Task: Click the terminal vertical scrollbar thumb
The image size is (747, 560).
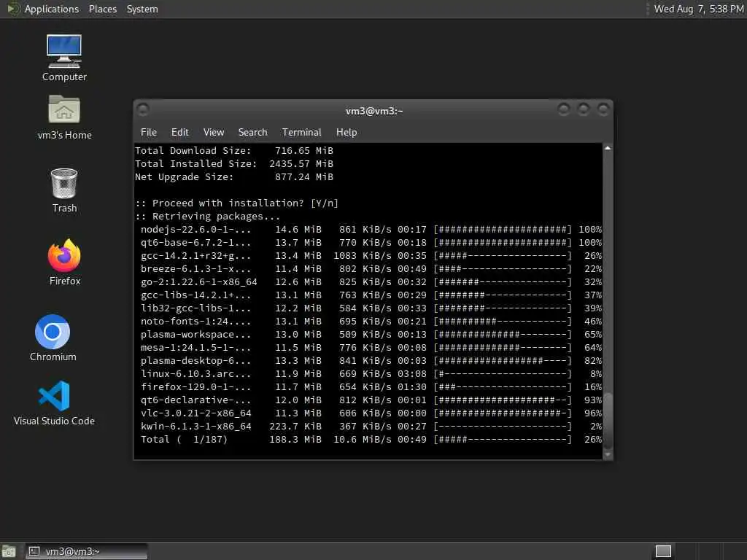Action: point(608,421)
